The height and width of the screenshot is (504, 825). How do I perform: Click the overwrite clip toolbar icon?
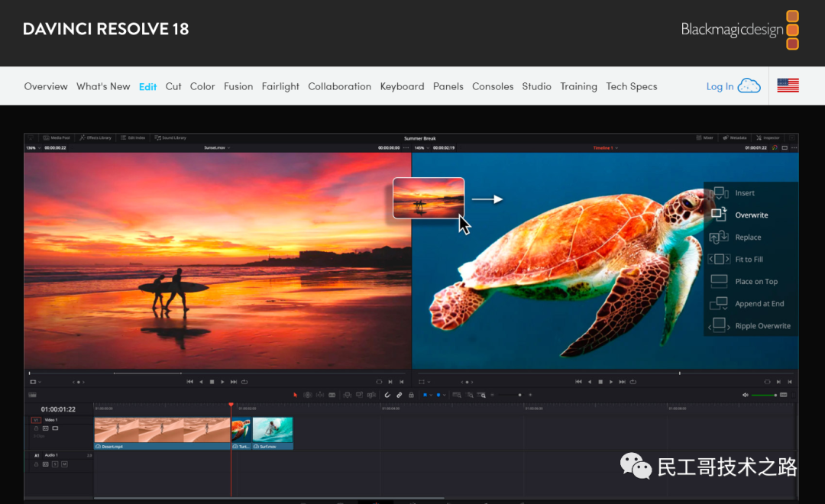(359, 395)
